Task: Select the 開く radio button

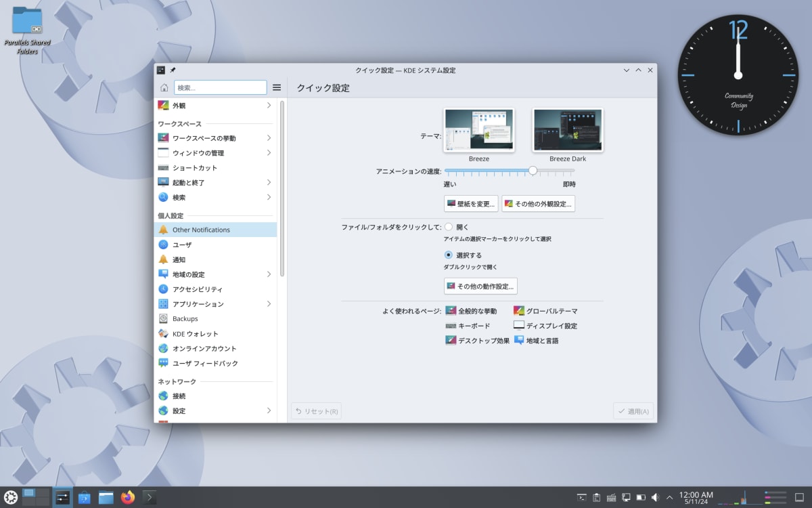Action: point(449,227)
